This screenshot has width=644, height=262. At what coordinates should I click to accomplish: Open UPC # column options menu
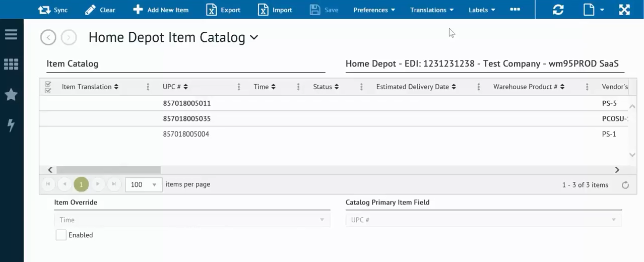238,87
